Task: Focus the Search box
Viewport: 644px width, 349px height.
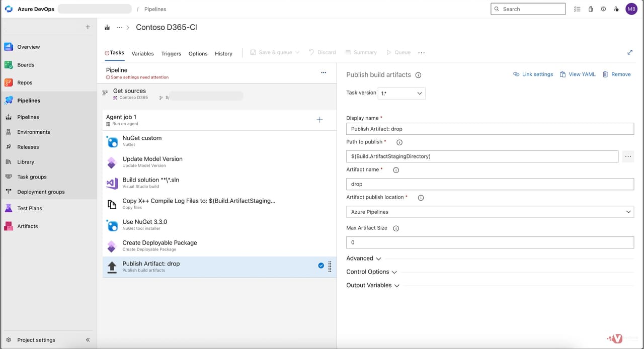Action: 528,9
